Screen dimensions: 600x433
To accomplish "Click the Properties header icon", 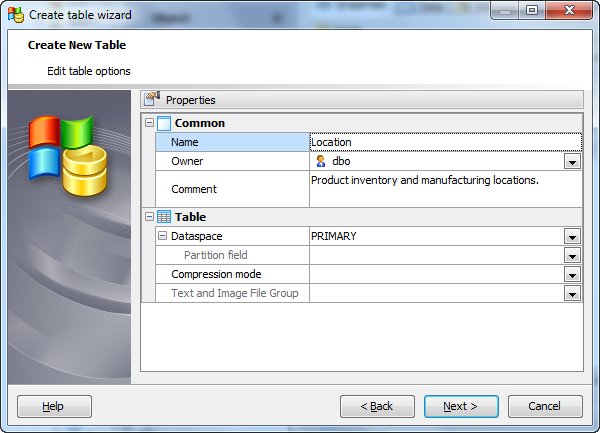I will 153,99.
